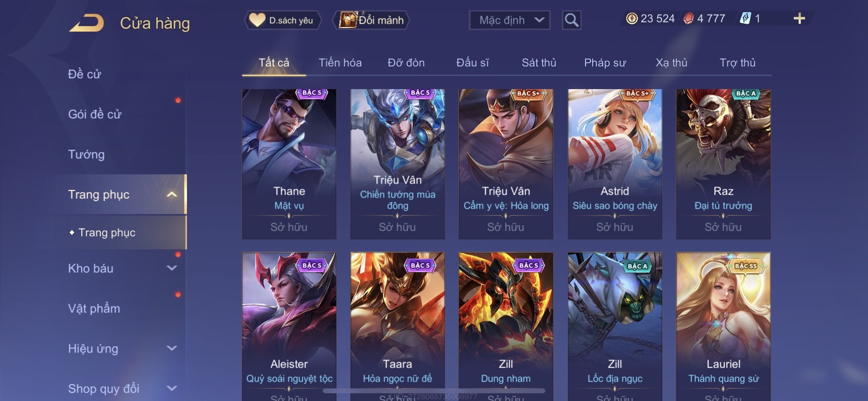
Task: Open D.sách yêu heart wishlist
Action: (x=282, y=20)
